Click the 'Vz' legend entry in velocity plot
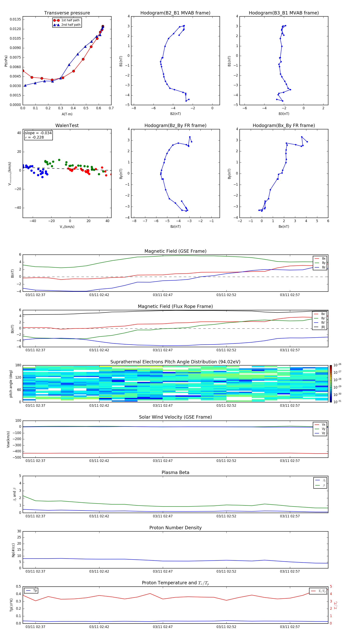 coord(320,433)
